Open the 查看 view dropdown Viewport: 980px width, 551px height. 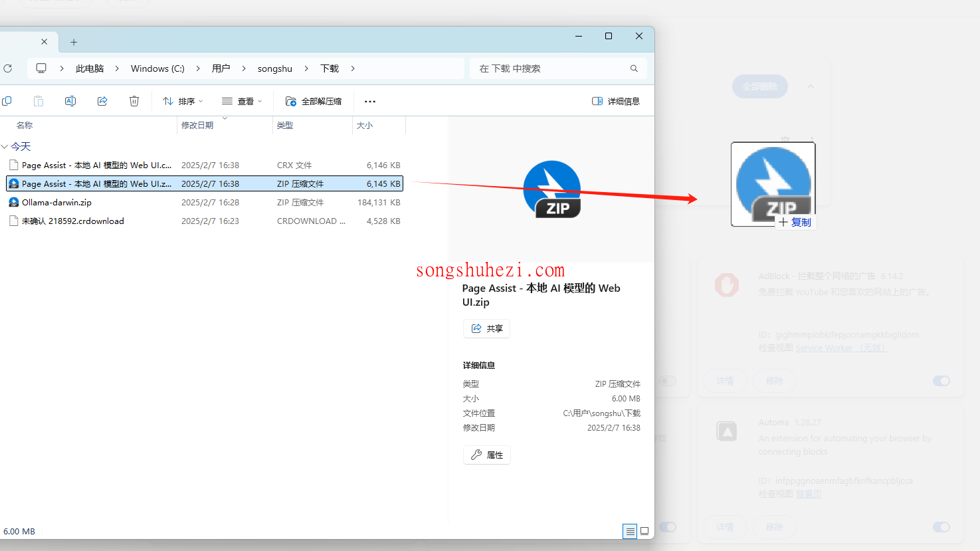[x=242, y=101]
